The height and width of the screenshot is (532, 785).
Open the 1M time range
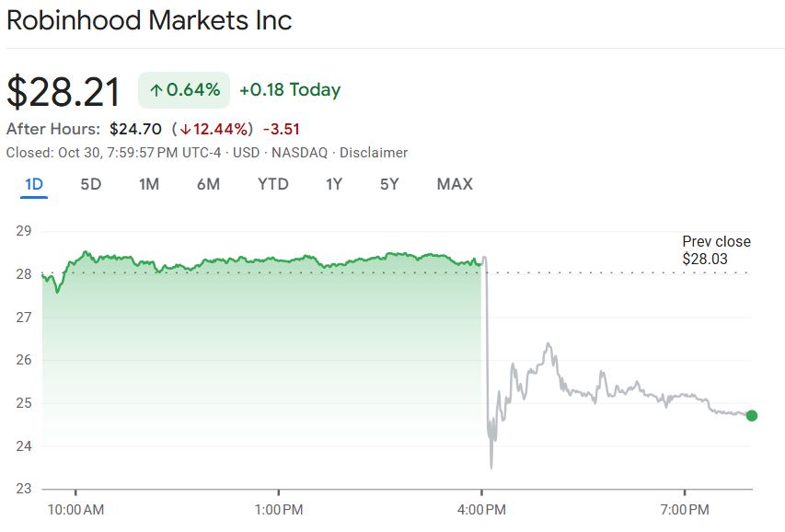(x=149, y=184)
